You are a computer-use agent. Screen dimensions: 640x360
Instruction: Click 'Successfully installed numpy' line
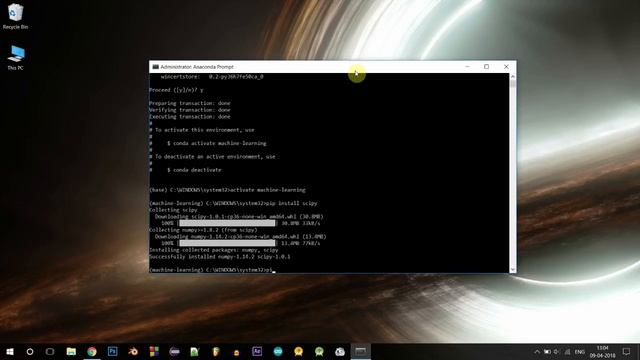[220, 257]
